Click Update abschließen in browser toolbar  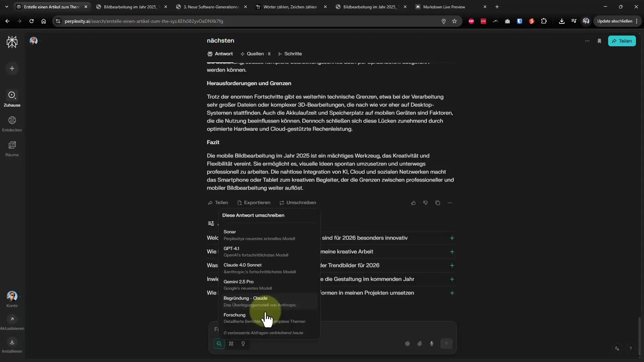[x=618, y=21]
